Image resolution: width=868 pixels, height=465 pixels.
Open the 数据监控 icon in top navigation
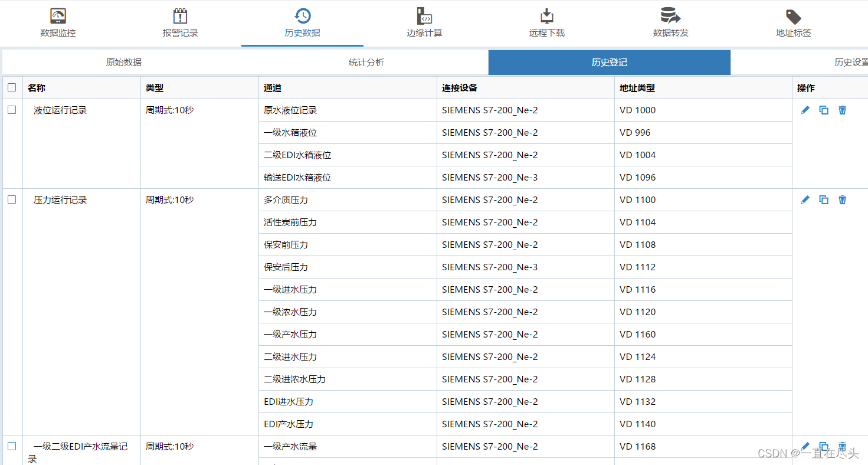click(x=58, y=16)
